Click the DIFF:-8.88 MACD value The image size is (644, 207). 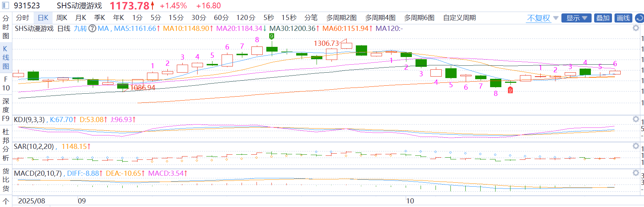pyautogui.click(x=85, y=173)
